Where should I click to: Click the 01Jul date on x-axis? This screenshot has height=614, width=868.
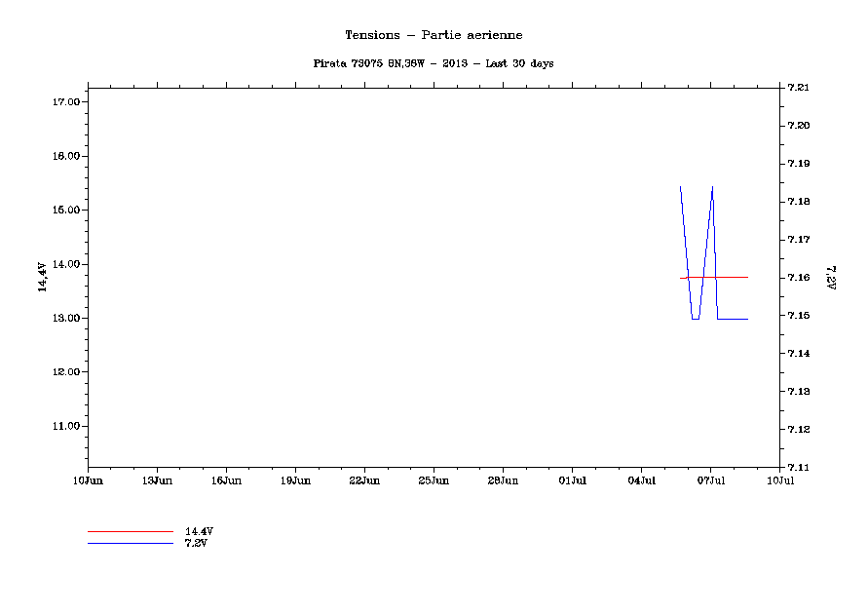[572, 480]
